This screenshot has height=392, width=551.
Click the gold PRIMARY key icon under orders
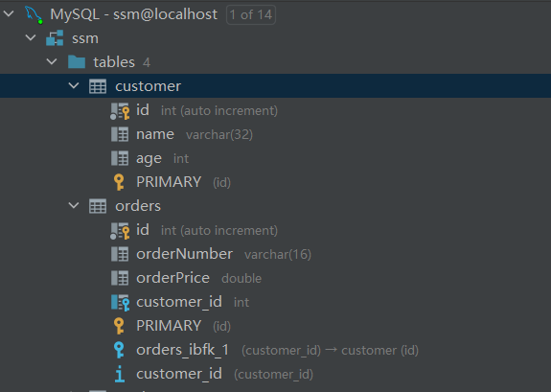tap(119, 326)
